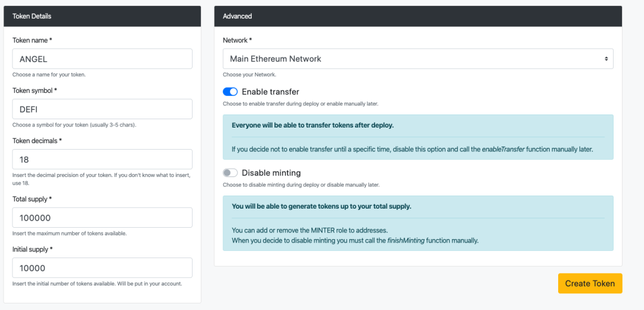Click the "Token decimals *" field label
Screen dimensions: 644x310
click(37, 141)
